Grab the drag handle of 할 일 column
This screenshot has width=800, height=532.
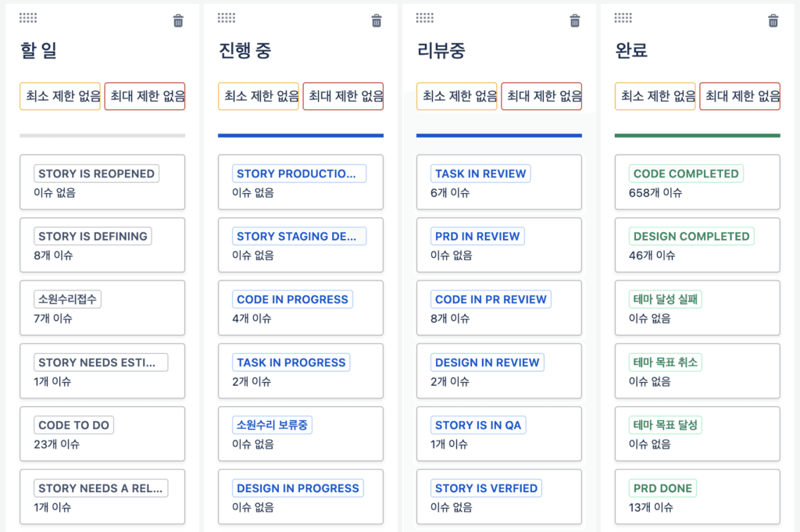click(x=28, y=19)
